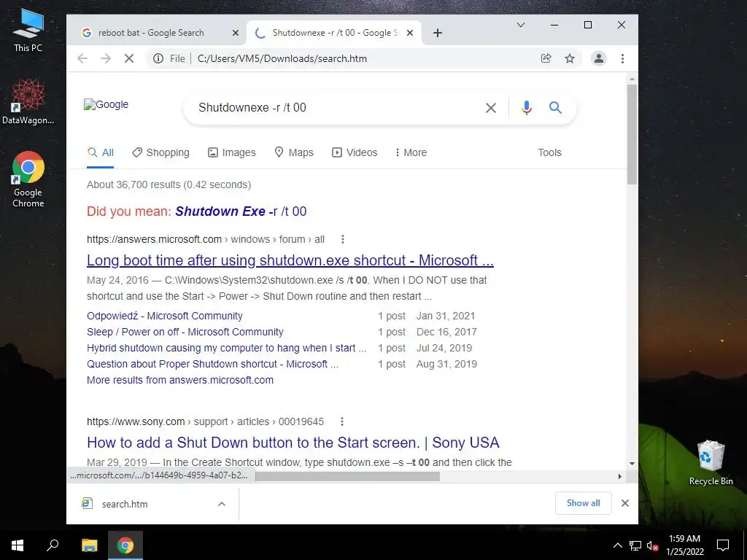Open the Chrome profile avatar
Viewport: 747px width, 560px height.
tap(598, 58)
